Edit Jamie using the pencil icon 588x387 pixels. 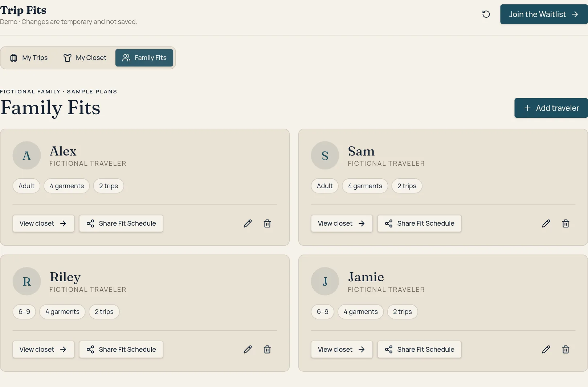(x=546, y=350)
